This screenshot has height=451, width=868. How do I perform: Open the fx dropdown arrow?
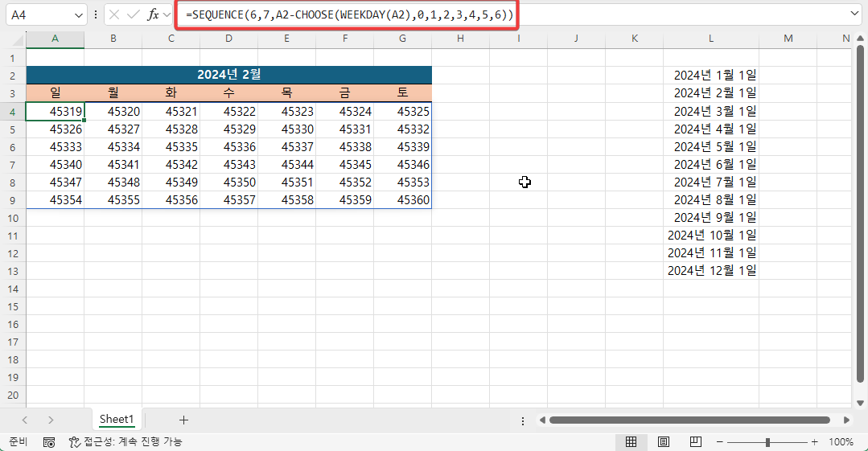167,15
